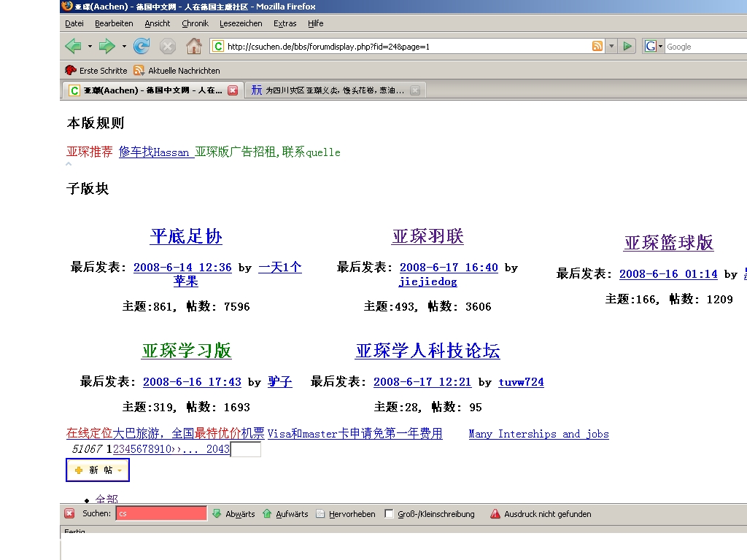Screen dimensions: 747x560
Task: Open the Chronik menu
Action: 195,23
